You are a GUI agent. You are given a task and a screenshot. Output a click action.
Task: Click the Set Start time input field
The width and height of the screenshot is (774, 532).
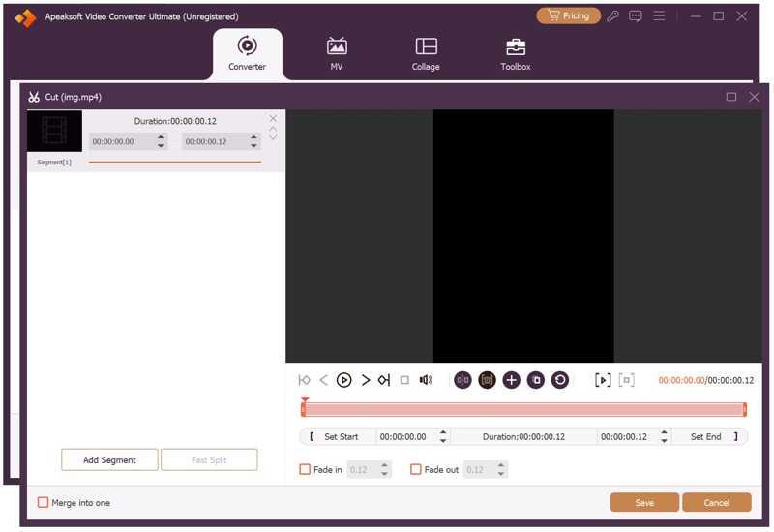click(x=407, y=437)
